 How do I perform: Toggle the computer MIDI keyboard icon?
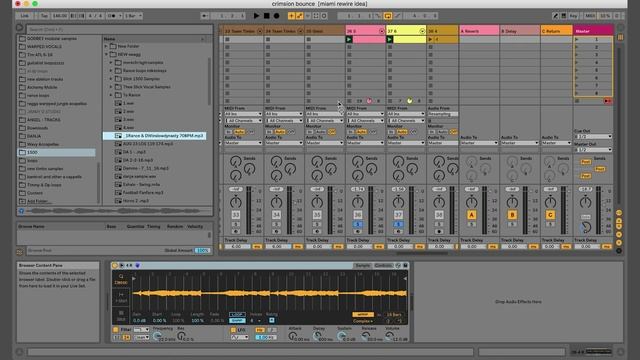pos(563,16)
